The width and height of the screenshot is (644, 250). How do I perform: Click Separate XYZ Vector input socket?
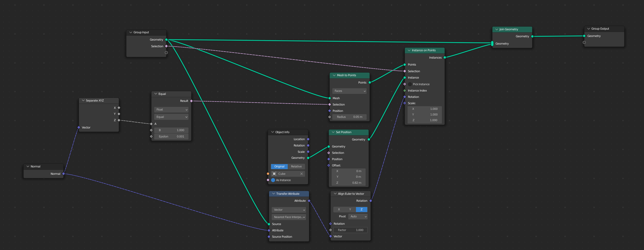(x=79, y=127)
